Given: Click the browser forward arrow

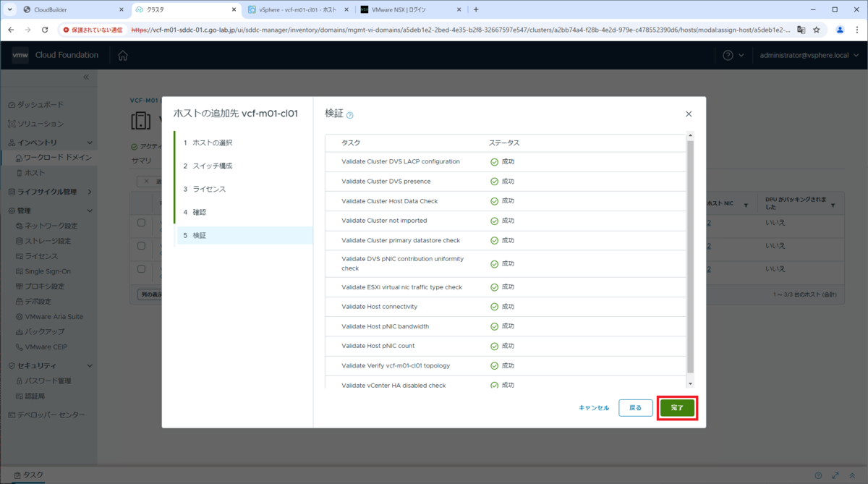Looking at the screenshot, I should pyautogui.click(x=28, y=30).
